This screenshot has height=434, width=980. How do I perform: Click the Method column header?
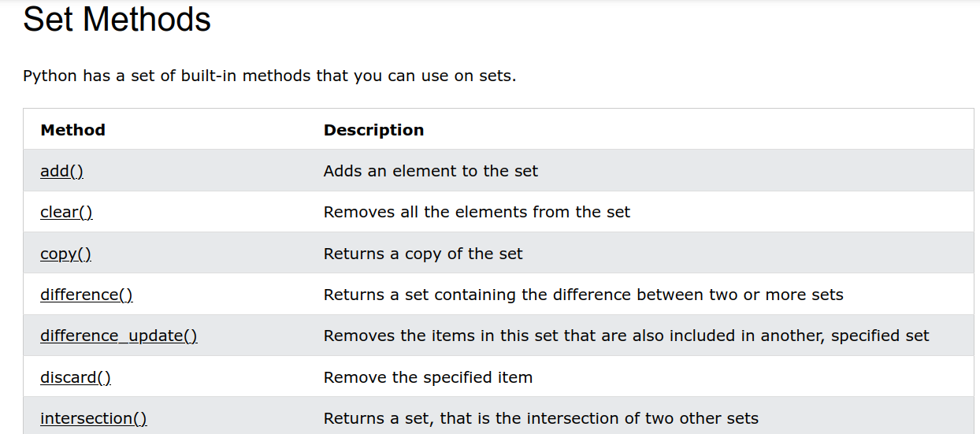pyautogui.click(x=72, y=130)
